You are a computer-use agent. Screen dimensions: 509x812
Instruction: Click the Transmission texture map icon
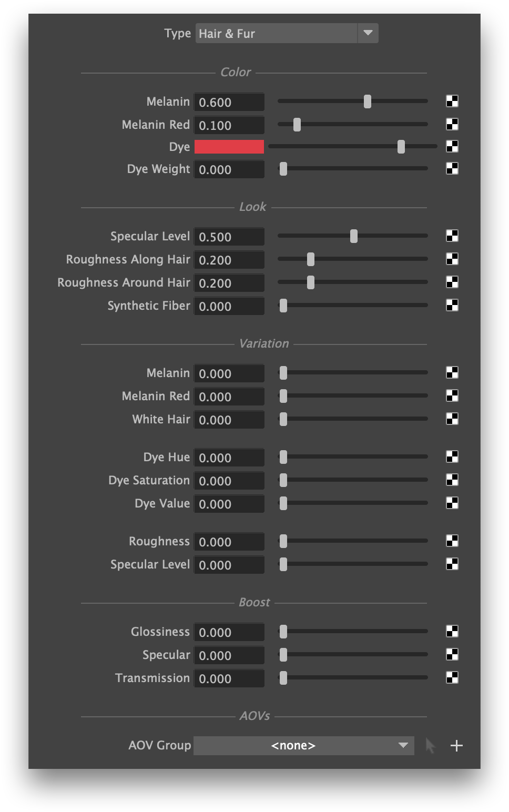pyautogui.click(x=452, y=678)
